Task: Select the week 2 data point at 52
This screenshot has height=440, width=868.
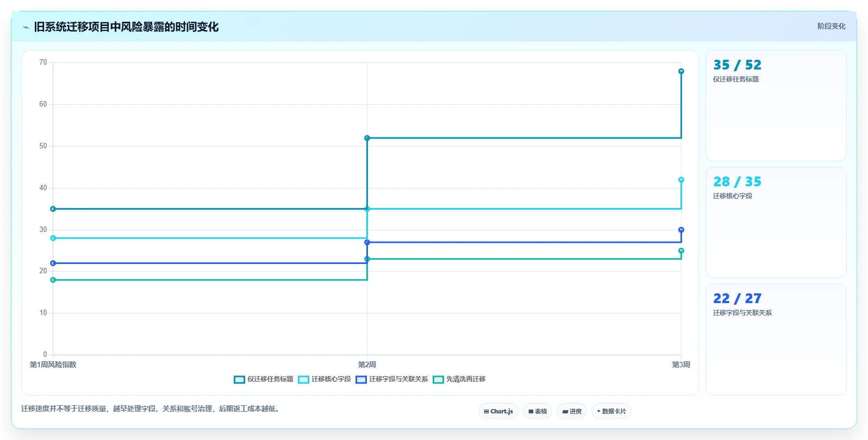Action: [367, 138]
